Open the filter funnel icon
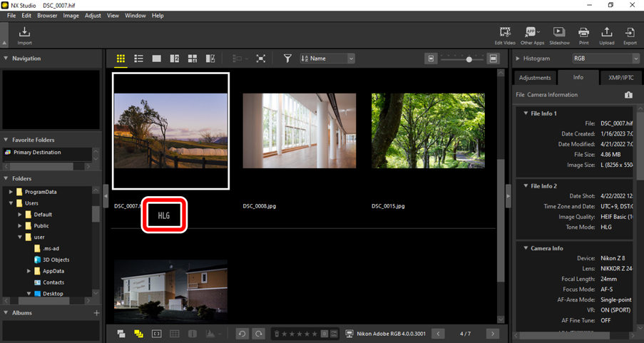The width and height of the screenshot is (644, 343). 287,58
